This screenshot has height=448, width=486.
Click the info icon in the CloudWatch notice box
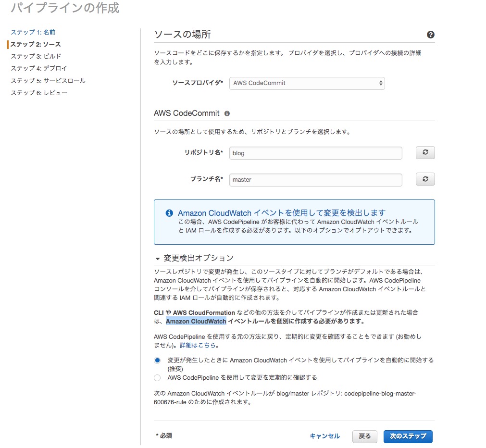click(169, 213)
